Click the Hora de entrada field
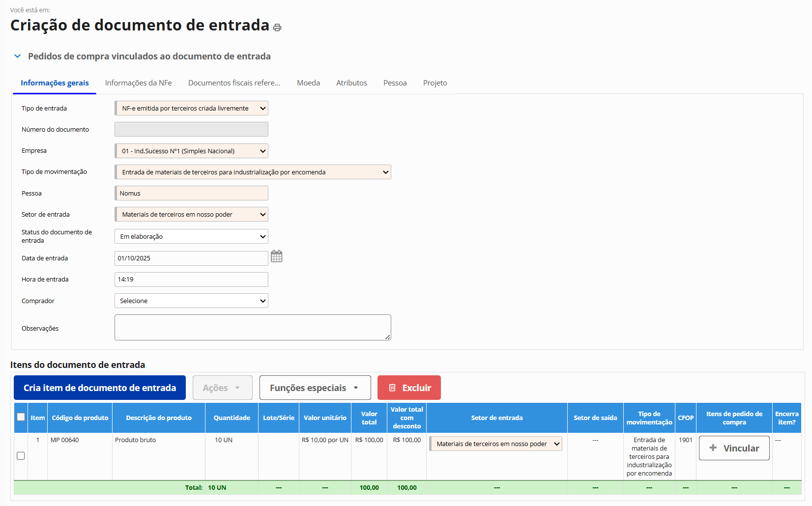 point(192,280)
